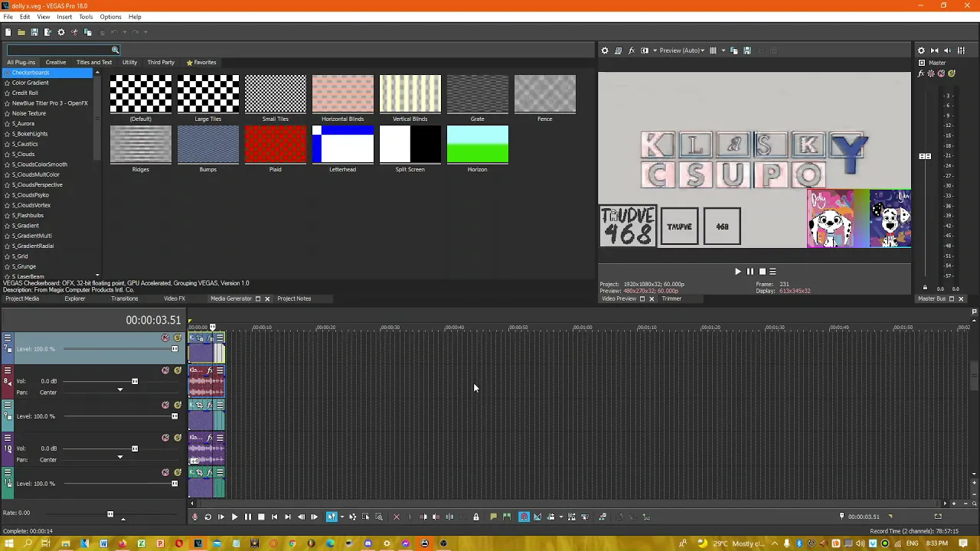The width and height of the screenshot is (980, 551).
Task: Open the File menu
Action: coord(8,17)
